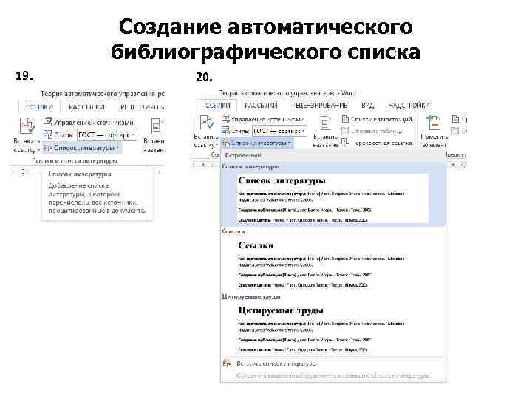Click Список литературы button in screenshot 19
This screenshot has height=399, width=532.
(82, 148)
